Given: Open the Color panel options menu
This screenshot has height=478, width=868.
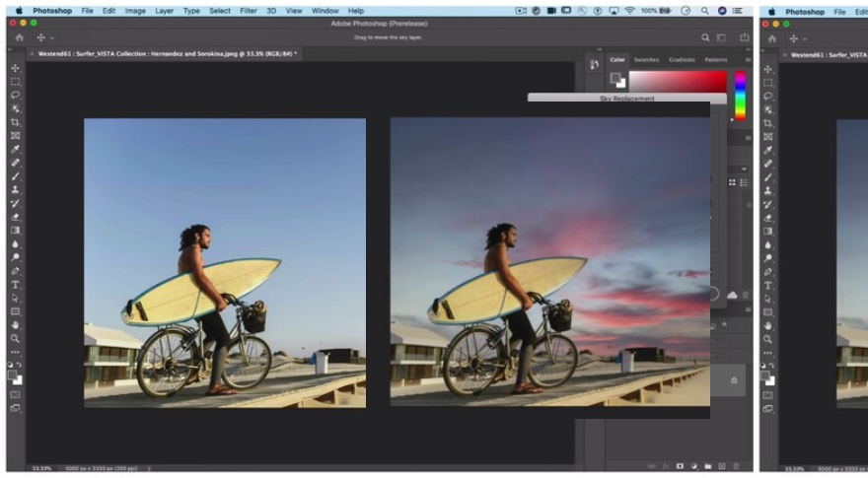Looking at the screenshot, I should (x=747, y=60).
